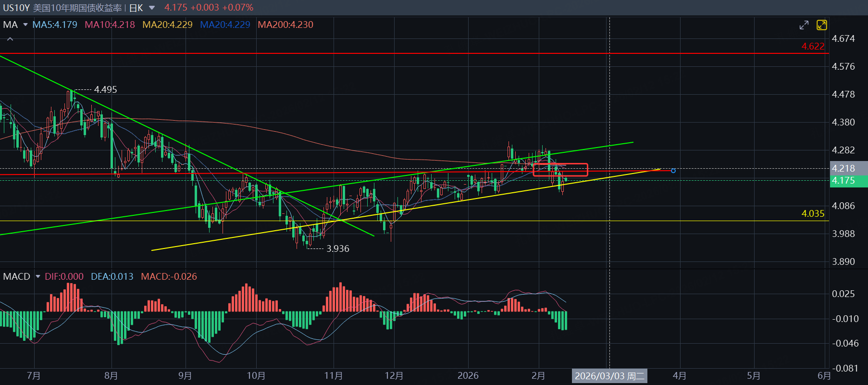The width and height of the screenshot is (868, 385).
Task: Click the 3.890 price axis label
Action: (x=843, y=261)
